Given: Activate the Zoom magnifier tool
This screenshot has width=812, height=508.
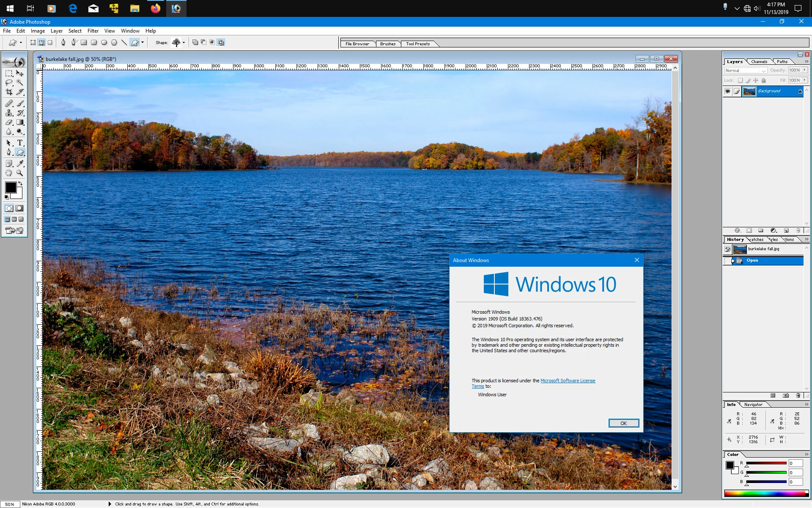Looking at the screenshot, I should click(20, 173).
